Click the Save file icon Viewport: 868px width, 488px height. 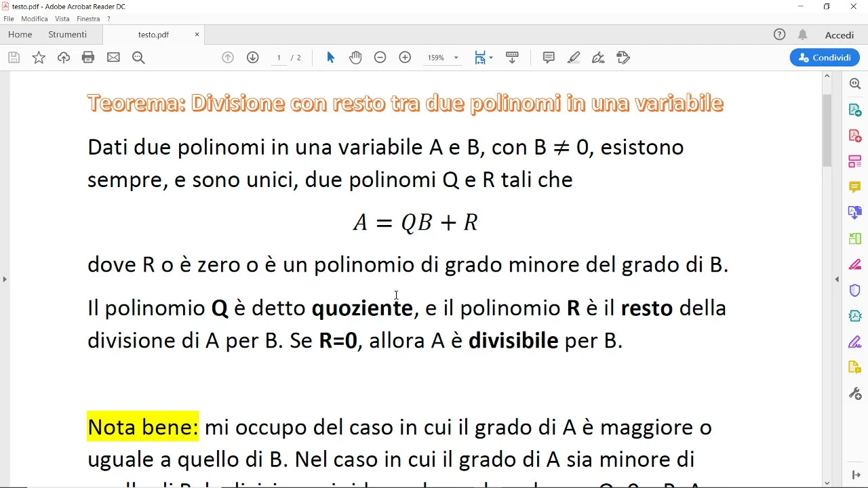click(14, 58)
